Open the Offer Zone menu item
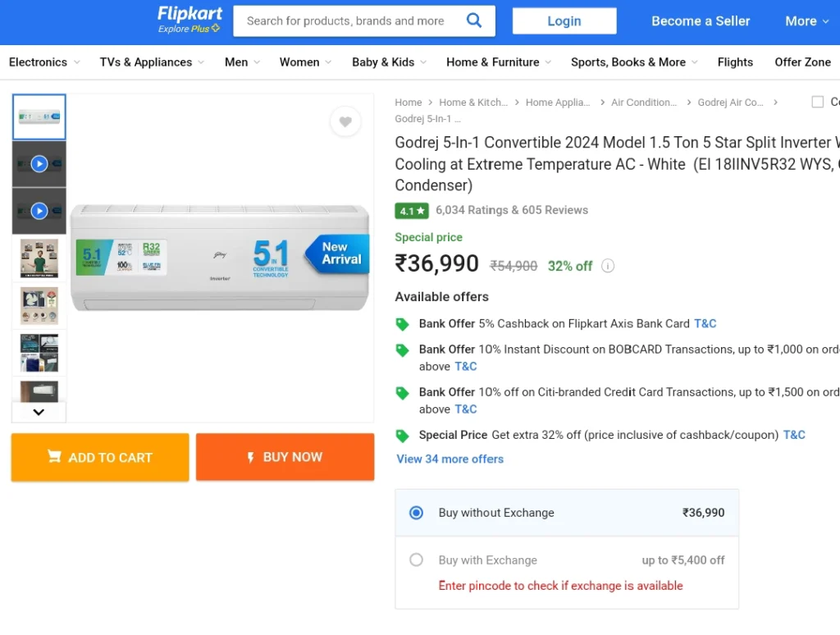 pyautogui.click(x=802, y=62)
